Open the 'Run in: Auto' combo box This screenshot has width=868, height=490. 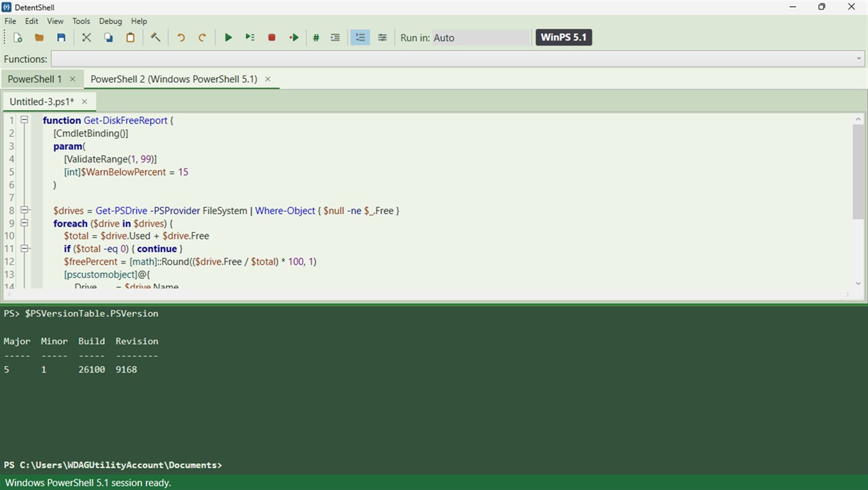(x=481, y=37)
